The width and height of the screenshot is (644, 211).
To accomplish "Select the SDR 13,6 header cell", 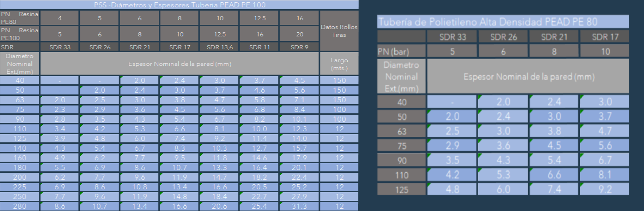I will pyautogui.click(x=219, y=47).
